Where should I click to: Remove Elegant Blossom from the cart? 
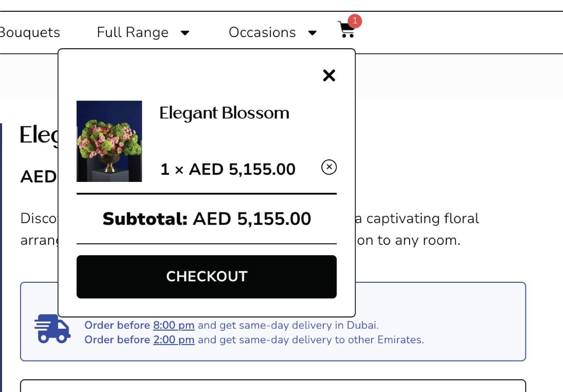pyautogui.click(x=329, y=167)
